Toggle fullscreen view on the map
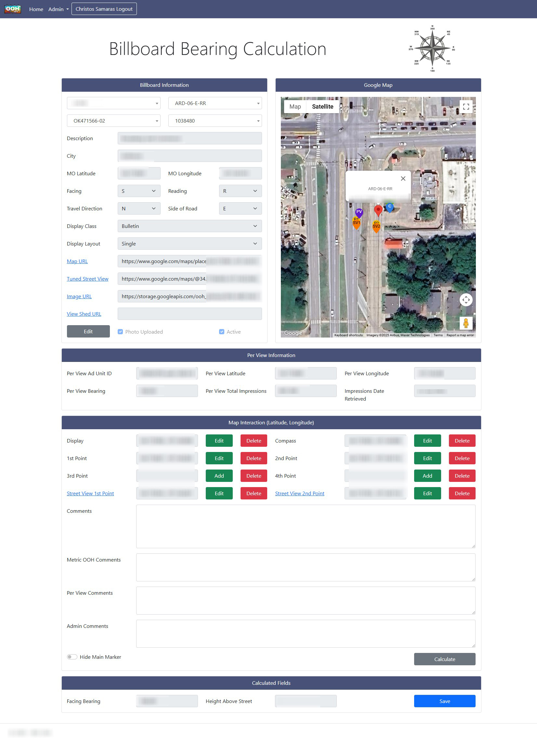 point(466,106)
